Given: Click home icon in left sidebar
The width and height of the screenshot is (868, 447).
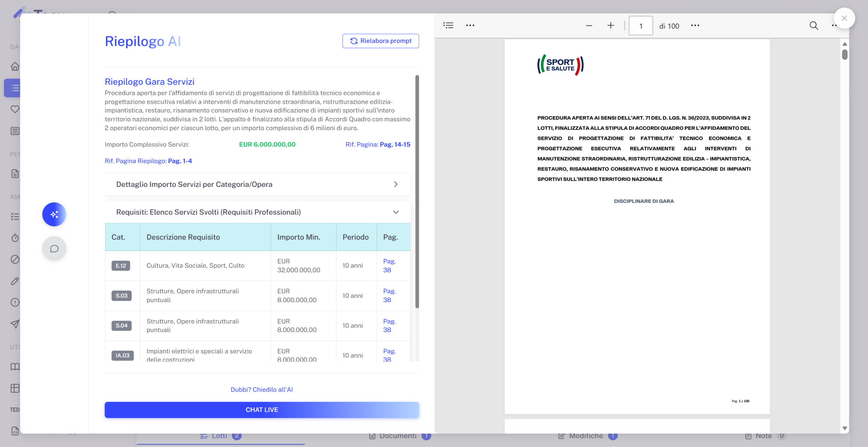Looking at the screenshot, I should point(15,66).
